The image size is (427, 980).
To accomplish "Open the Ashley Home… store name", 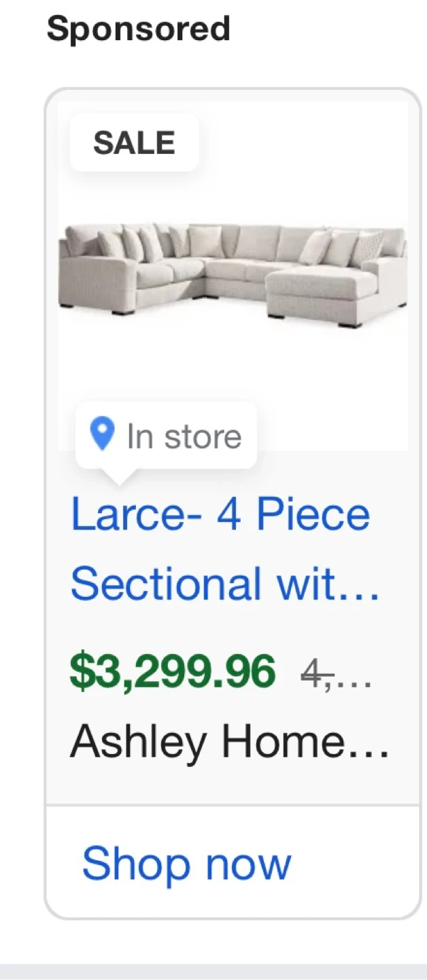I will pos(230,741).
